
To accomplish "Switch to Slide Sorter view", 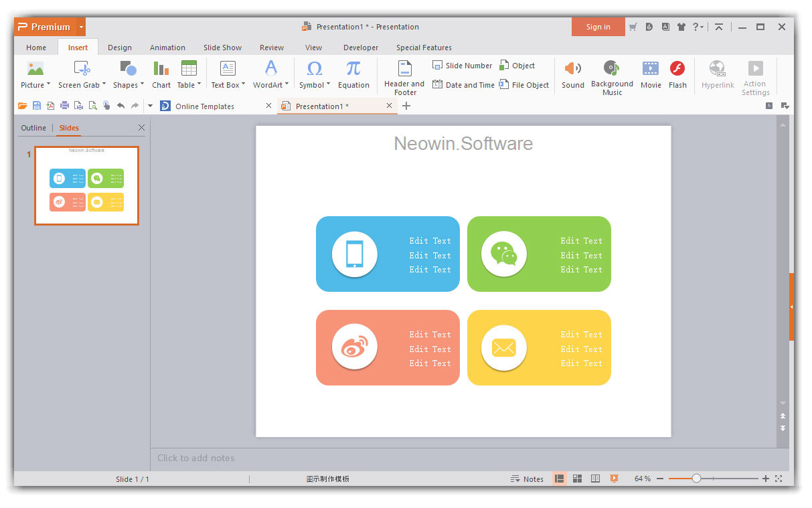I will [x=577, y=479].
